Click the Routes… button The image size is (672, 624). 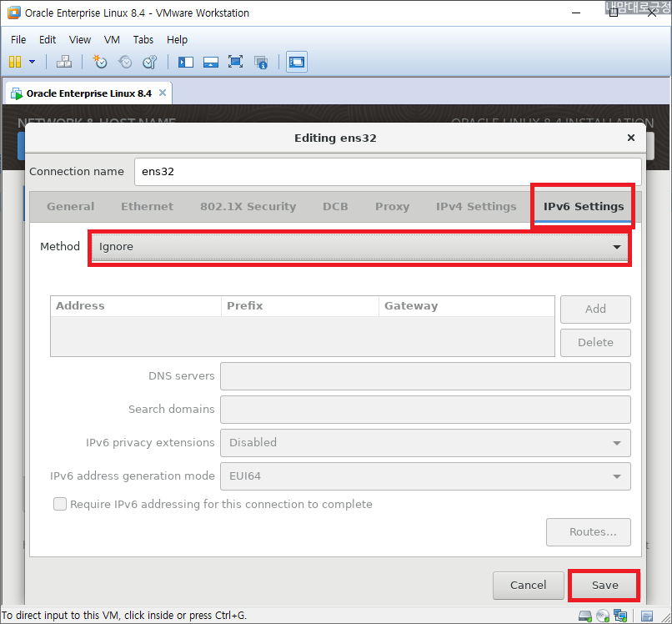(x=589, y=532)
